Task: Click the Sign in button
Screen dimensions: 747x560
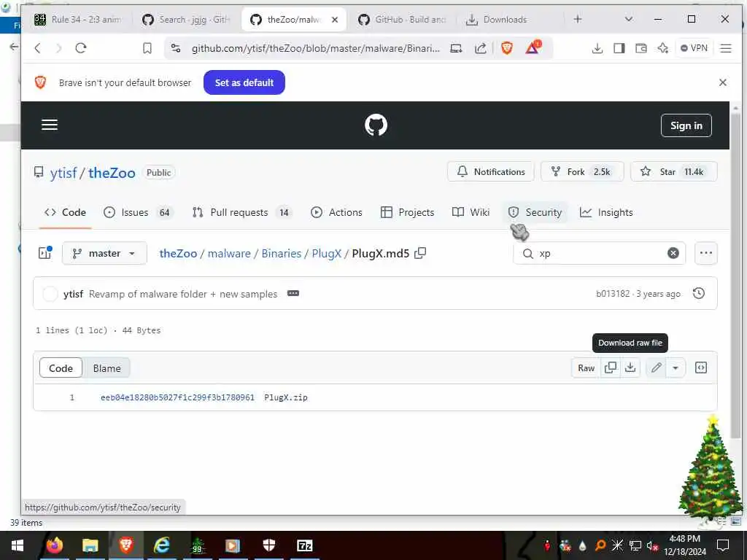Action: pyautogui.click(x=686, y=125)
